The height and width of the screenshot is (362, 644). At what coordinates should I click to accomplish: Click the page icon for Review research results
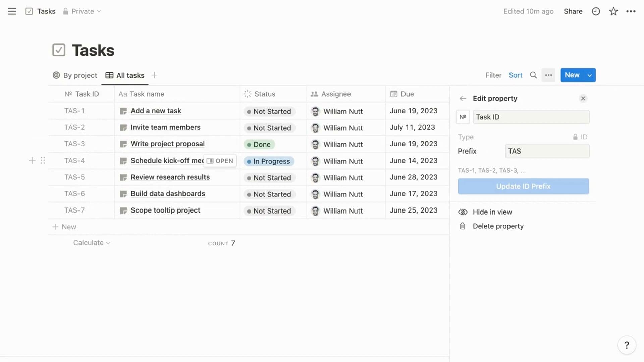(x=123, y=177)
